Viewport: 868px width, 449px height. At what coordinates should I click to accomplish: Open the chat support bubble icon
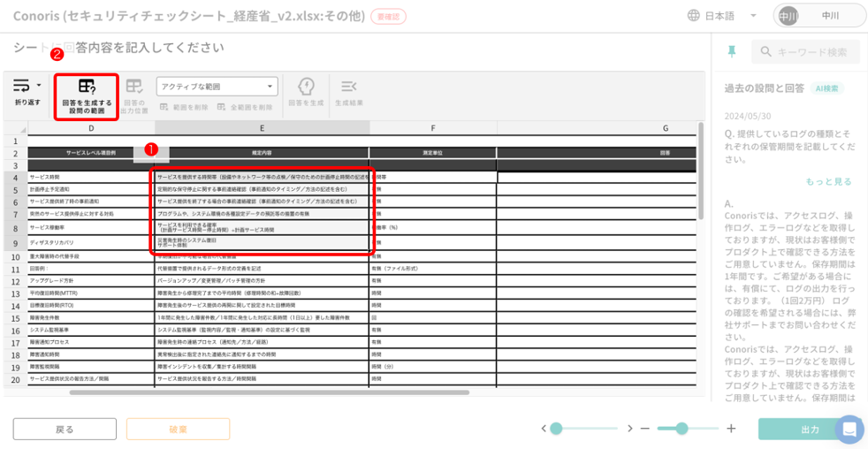pyautogui.click(x=849, y=430)
